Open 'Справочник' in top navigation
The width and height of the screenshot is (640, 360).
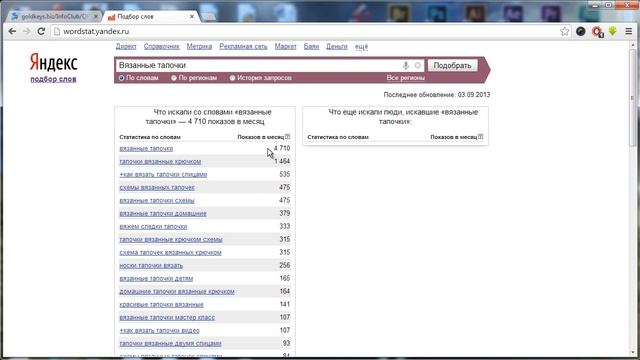coord(162,47)
